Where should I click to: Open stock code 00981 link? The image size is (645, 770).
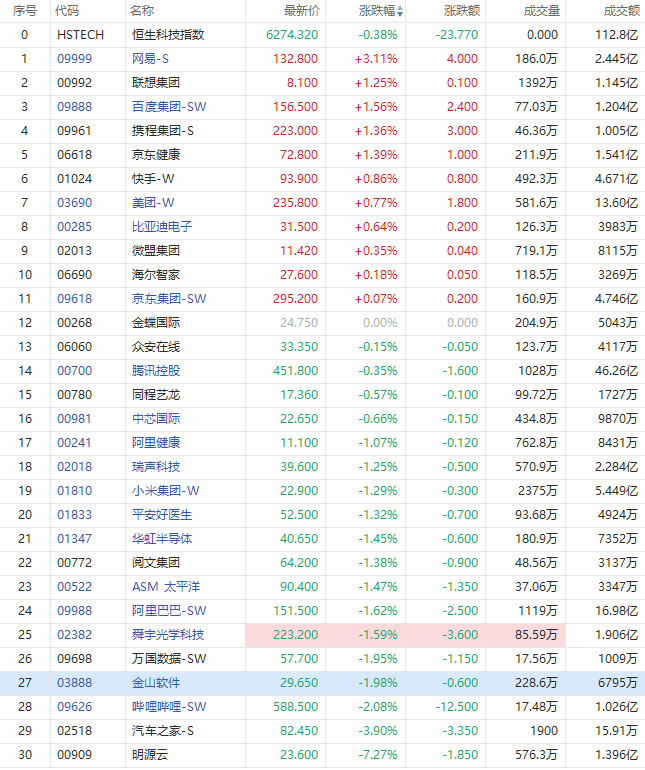(74, 419)
